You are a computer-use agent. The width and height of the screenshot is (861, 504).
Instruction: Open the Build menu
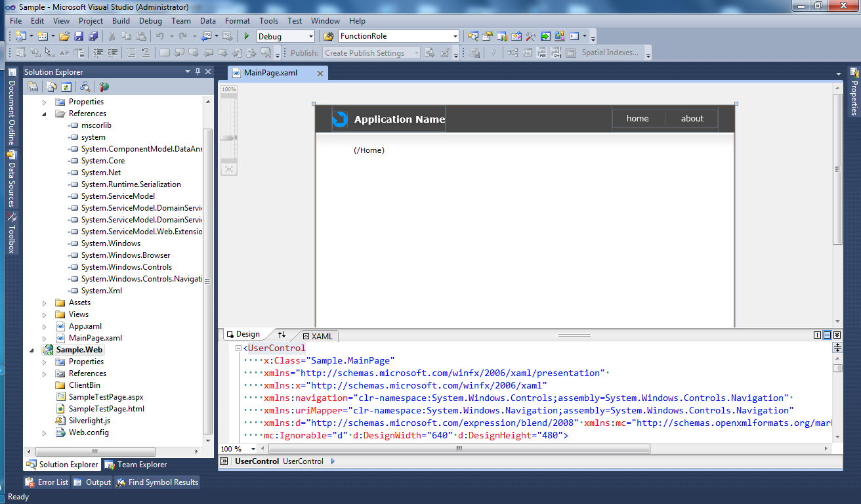pyautogui.click(x=121, y=21)
